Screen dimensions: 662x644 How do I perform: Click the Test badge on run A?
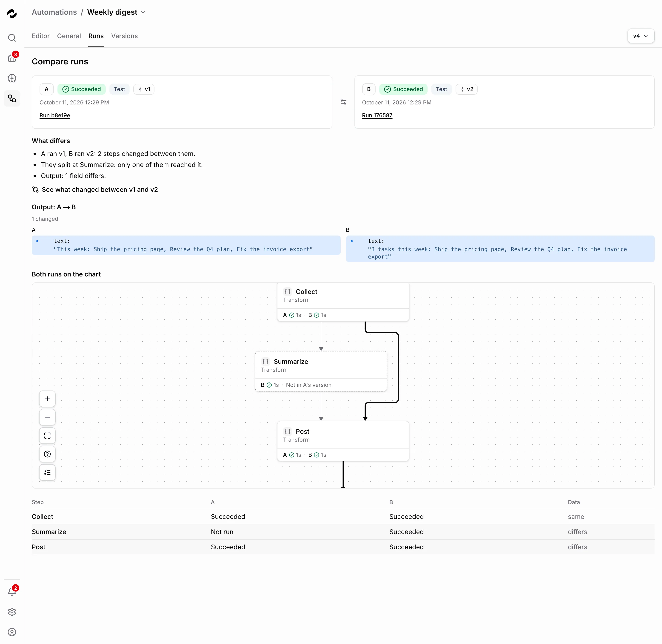119,89
